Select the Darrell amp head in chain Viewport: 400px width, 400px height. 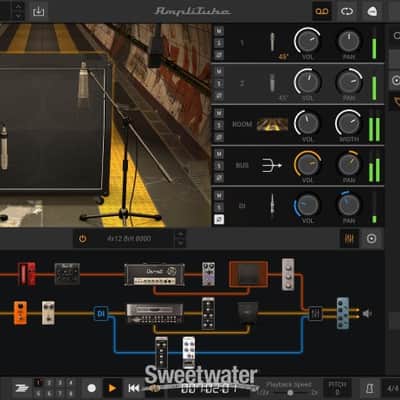(154, 275)
